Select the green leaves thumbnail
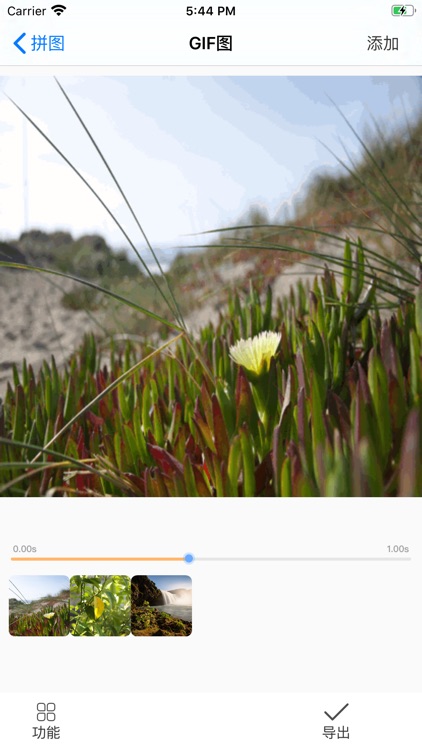Screen dimensions: 422x750 pos(100,606)
